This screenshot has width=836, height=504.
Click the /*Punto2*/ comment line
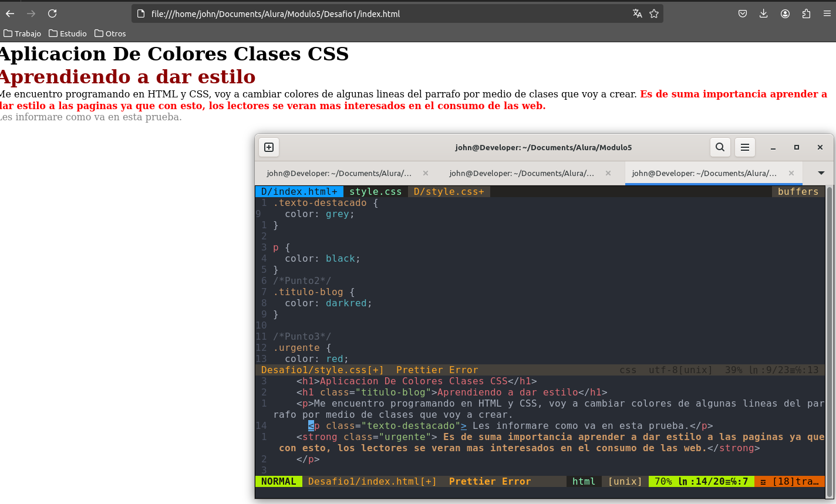click(x=302, y=281)
